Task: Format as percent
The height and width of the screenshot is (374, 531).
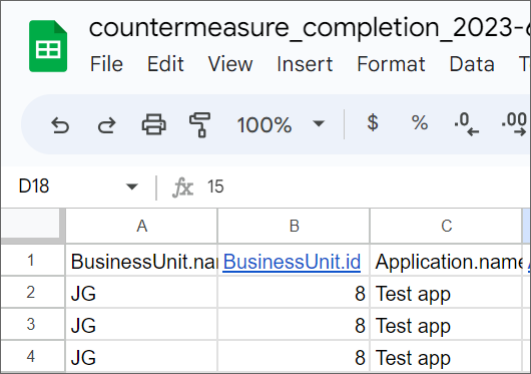Action: tap(420, 123)
